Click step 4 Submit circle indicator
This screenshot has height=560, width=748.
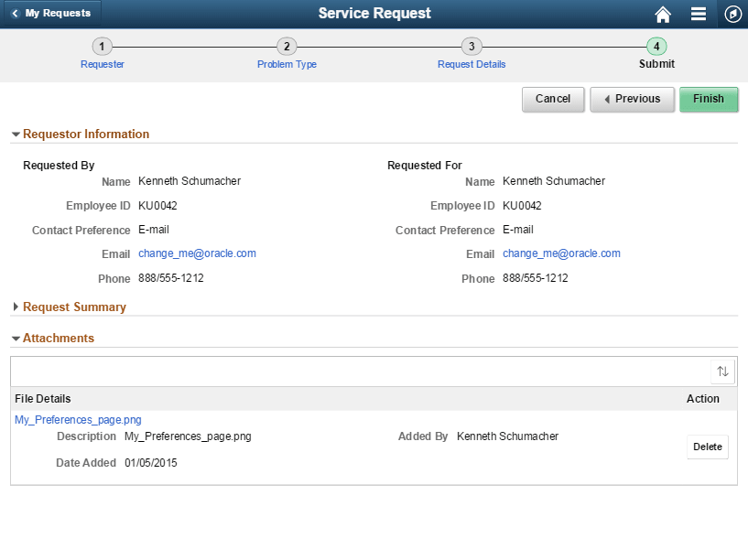[656, 46]
